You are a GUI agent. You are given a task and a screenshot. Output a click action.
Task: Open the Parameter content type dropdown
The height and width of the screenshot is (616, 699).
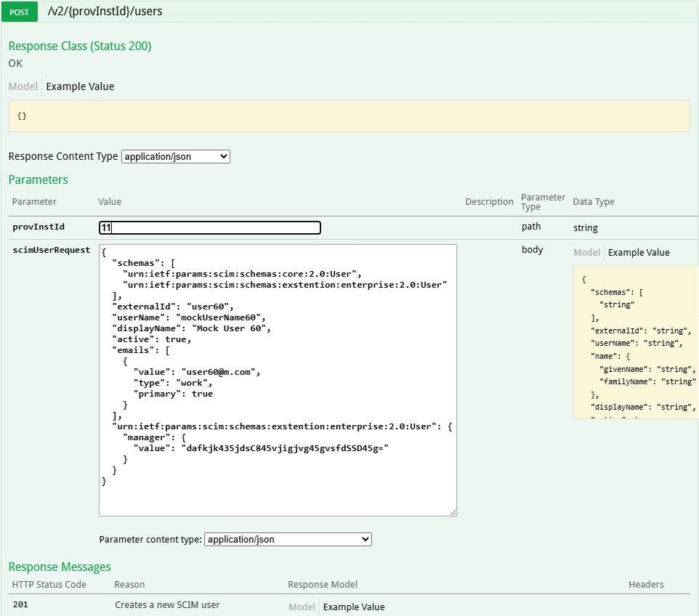click(288, 540)
